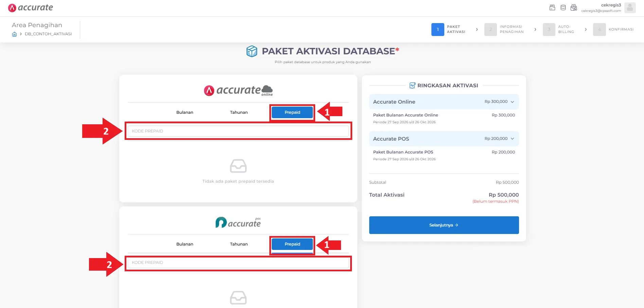The image size is (644, 308).
Task: Choose Tahunan for Accurate Online
Action: click(239, 112)
